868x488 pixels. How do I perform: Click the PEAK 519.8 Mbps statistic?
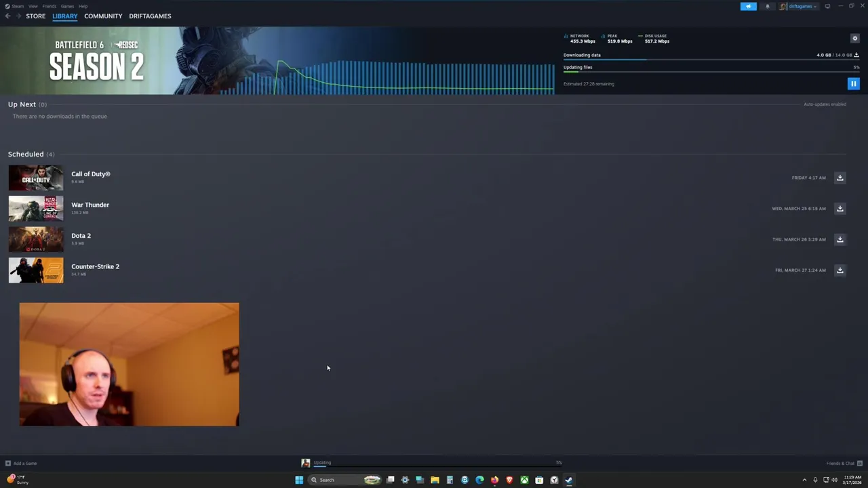coord(617,39)
